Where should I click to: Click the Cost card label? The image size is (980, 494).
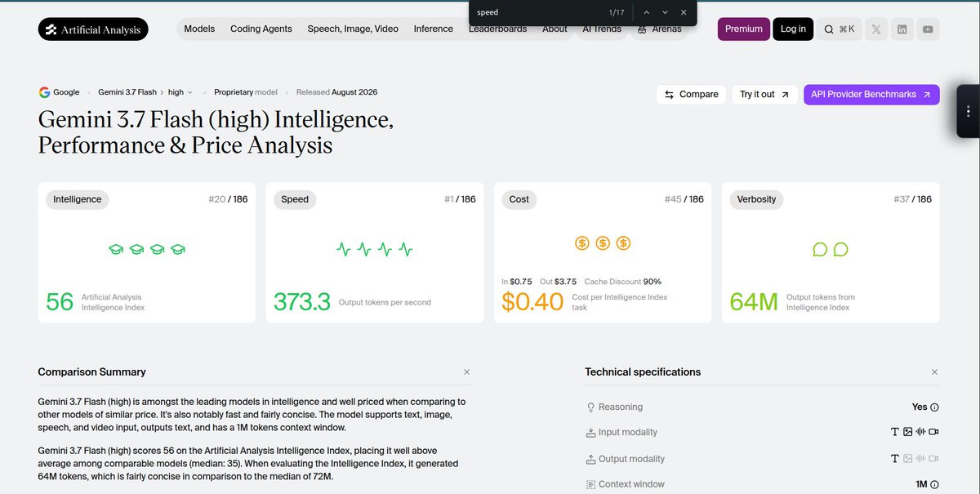519,199
